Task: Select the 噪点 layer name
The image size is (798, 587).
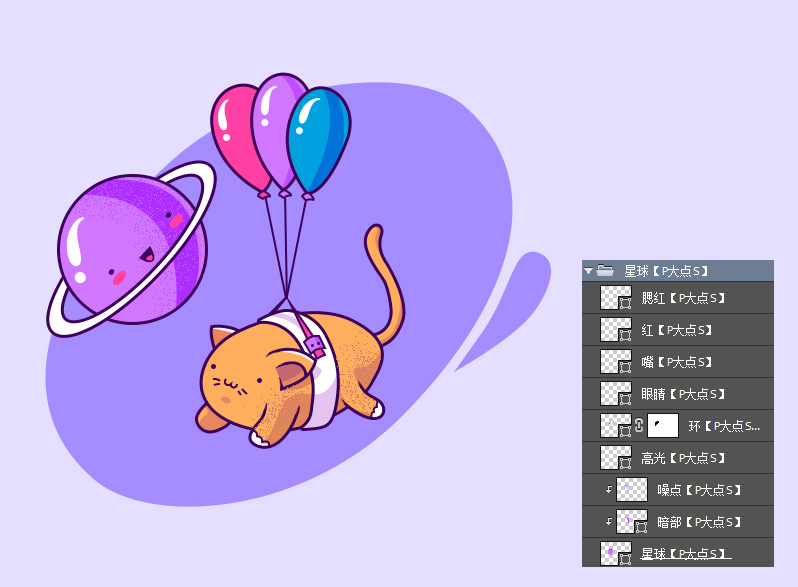Action: tap(698, 490)
